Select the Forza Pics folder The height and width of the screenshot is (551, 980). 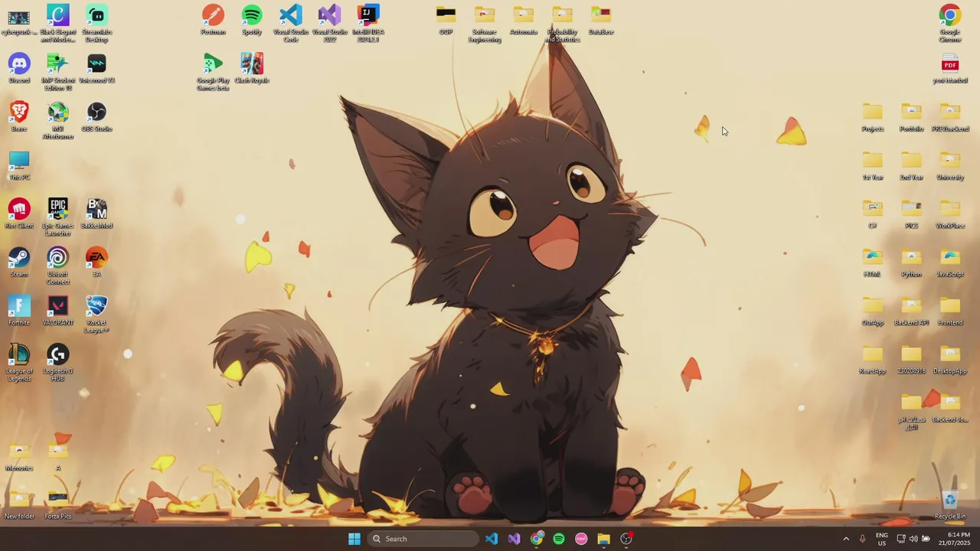[x=58, y=505]
